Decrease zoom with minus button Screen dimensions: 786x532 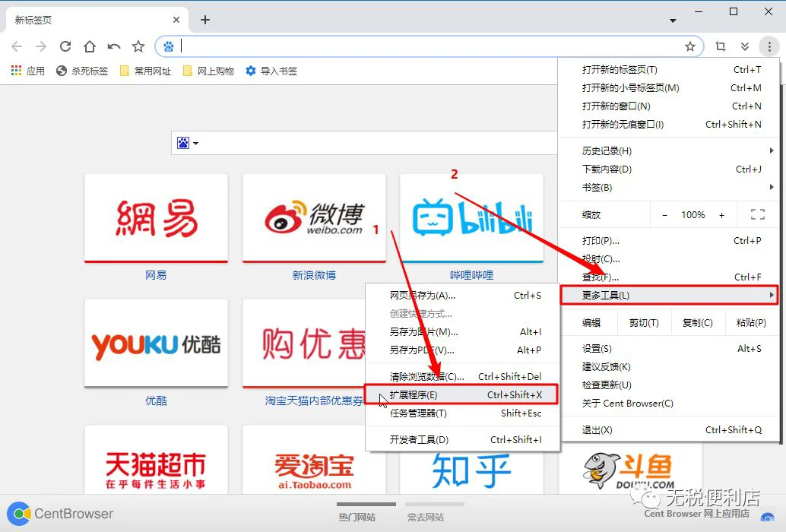tap(664, 215)
